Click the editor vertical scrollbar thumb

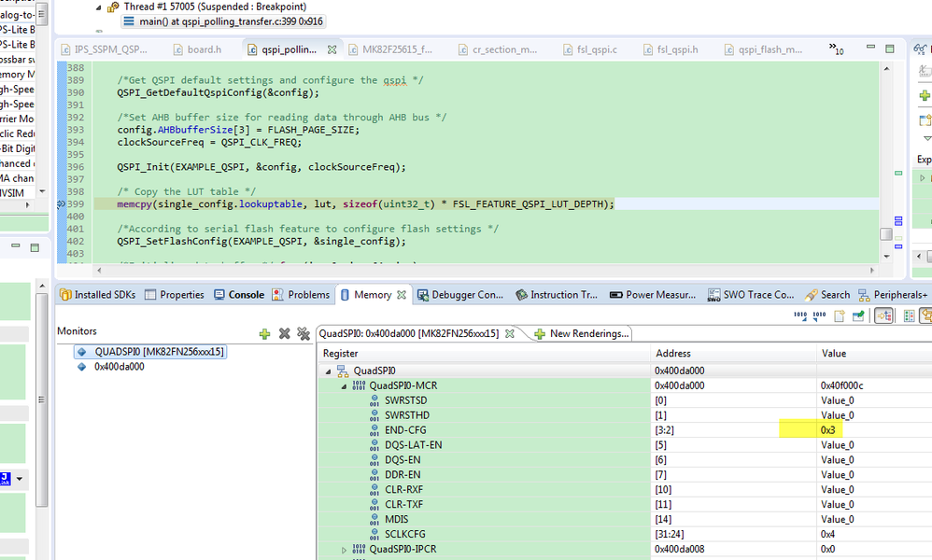(885, 234)
